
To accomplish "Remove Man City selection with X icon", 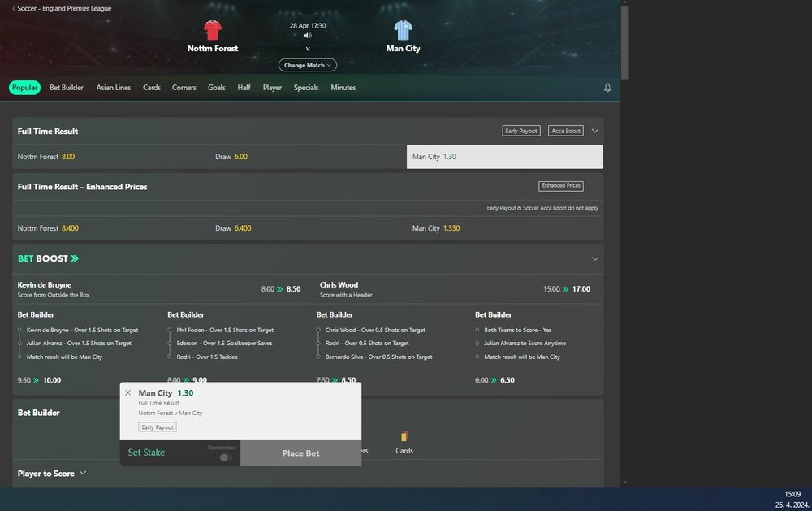I will (x=127, y=393).
